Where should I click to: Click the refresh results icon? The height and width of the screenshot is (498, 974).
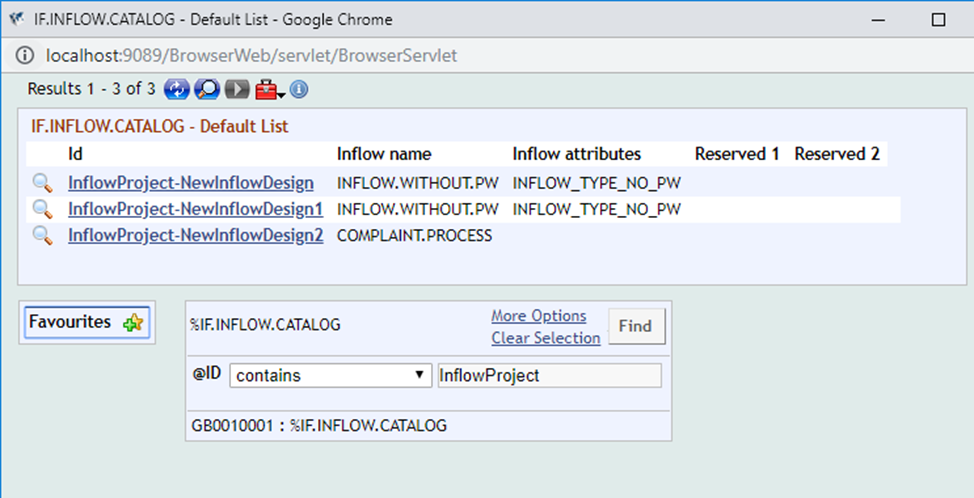click(177, 90)
